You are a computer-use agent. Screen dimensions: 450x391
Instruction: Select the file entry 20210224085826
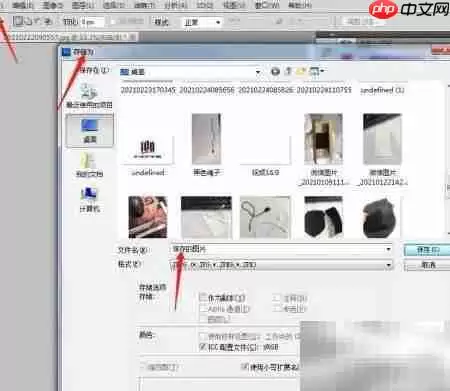coord(265,90)
